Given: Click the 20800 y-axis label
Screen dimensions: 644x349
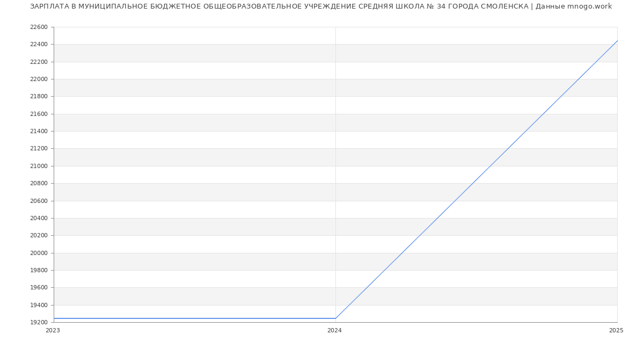Looking at the screenshot, I should coord(39,183).
